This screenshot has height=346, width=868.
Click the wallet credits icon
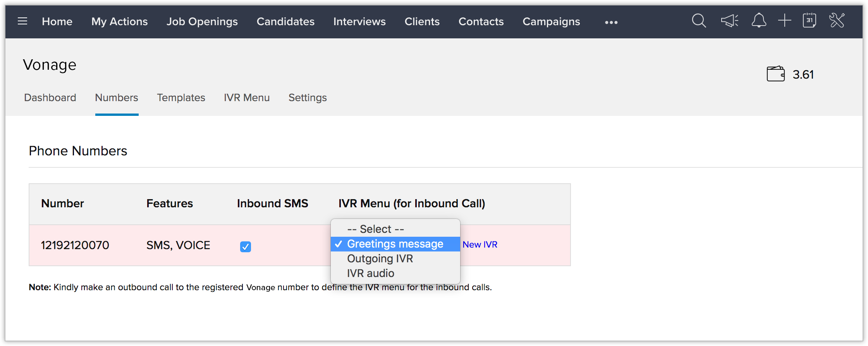[775, 74]
